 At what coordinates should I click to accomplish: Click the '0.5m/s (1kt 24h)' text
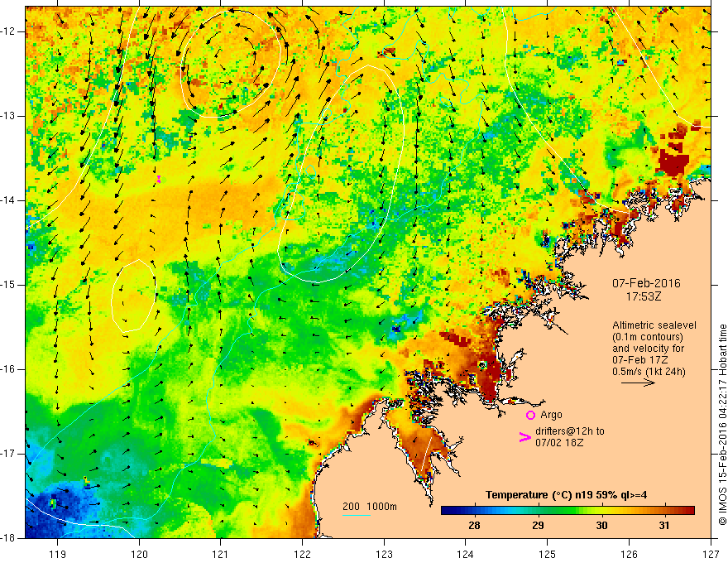click(649, 371)
